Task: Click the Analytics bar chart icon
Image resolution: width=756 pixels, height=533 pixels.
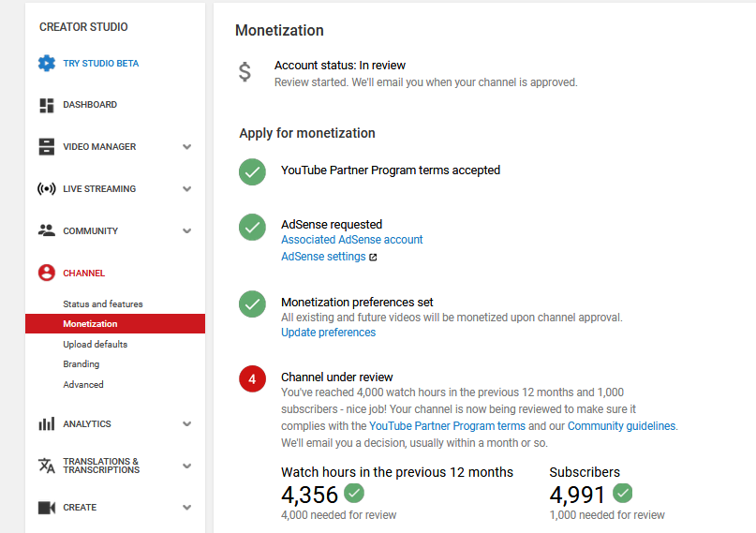Action: 47,423
